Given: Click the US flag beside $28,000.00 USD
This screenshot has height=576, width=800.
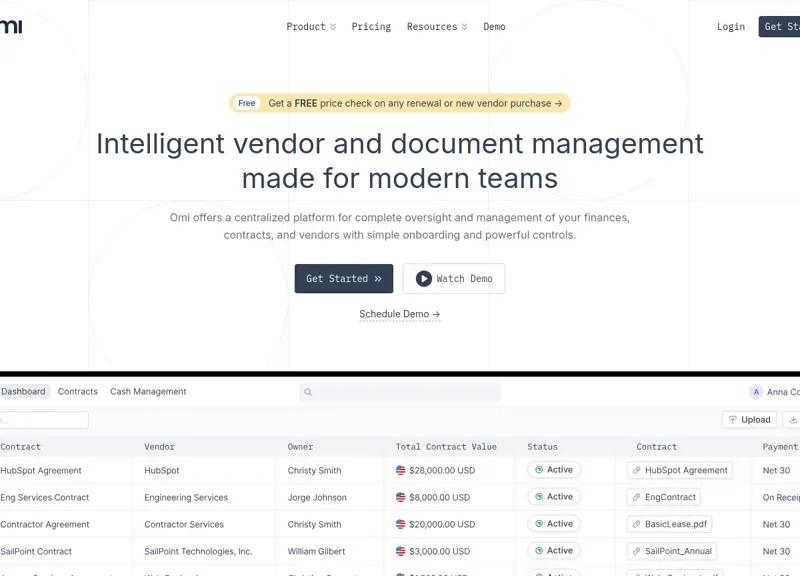Looking at the screenshot, I should click(401, 470).
